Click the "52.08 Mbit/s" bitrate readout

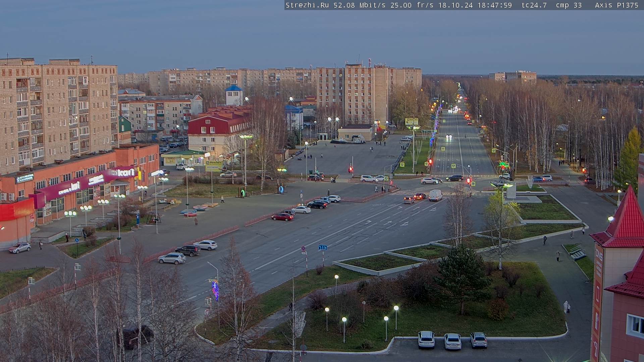pos(360,5)
